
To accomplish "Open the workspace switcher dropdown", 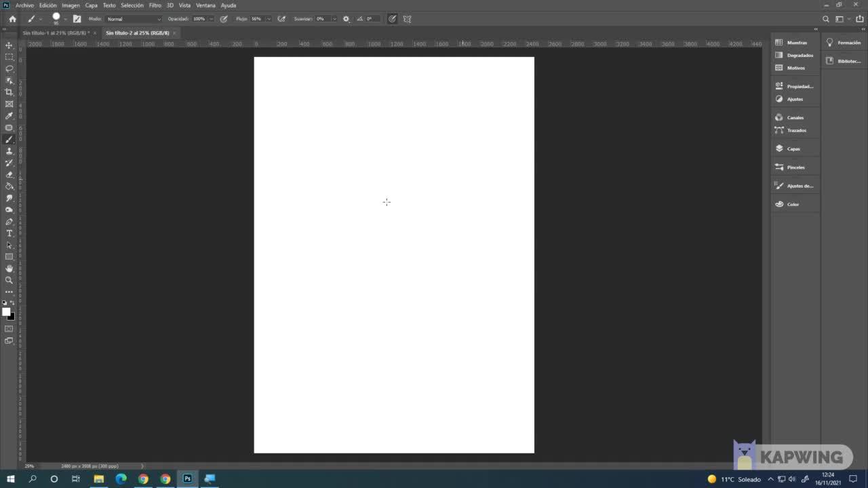I will [x=841, y=19].
